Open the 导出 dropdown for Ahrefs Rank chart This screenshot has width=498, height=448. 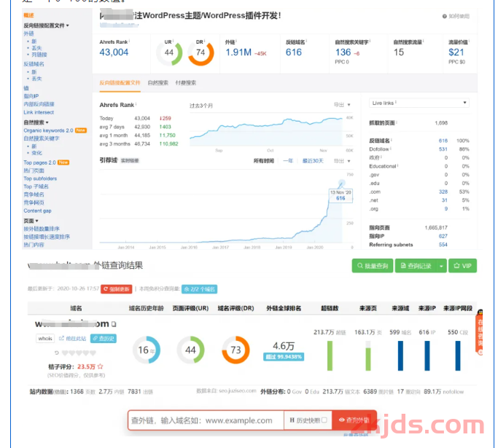[342, 105]
